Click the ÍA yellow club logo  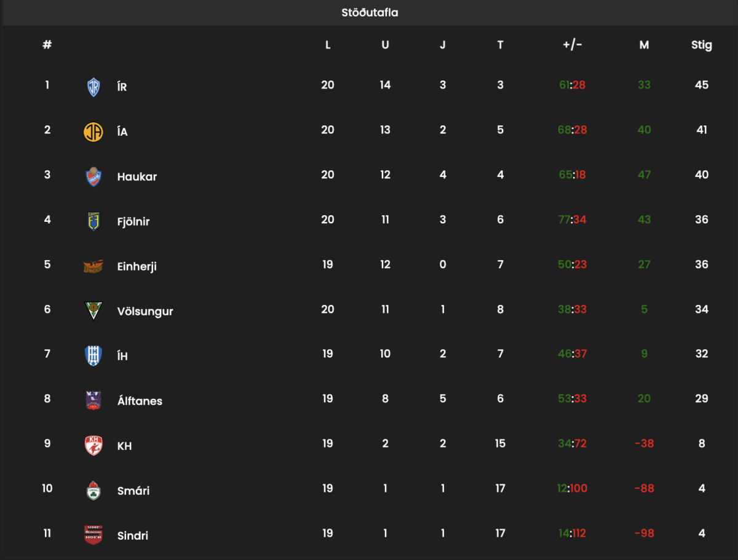[x=93, y=132]
